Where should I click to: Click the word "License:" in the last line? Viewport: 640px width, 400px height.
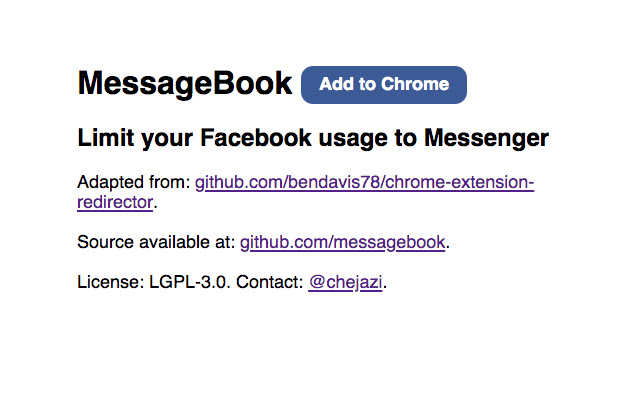(x=110, y=282)
